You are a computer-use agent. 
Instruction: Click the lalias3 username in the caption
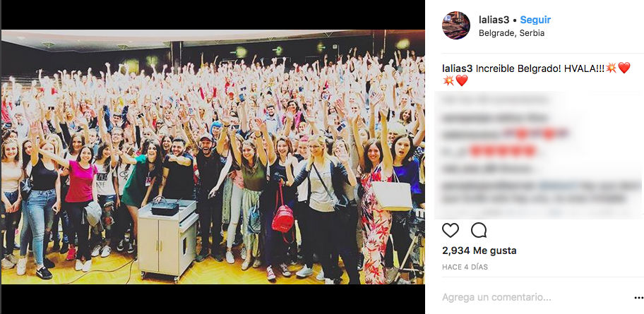pos(458,68)
